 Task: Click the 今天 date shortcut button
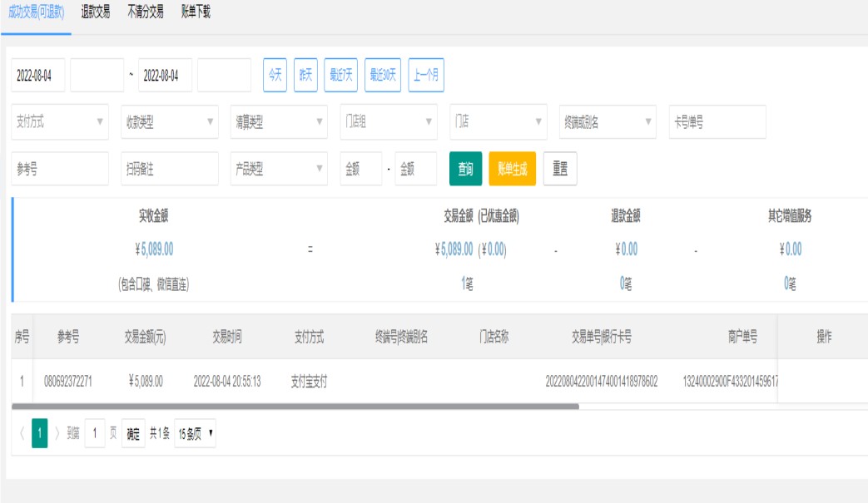275,75
